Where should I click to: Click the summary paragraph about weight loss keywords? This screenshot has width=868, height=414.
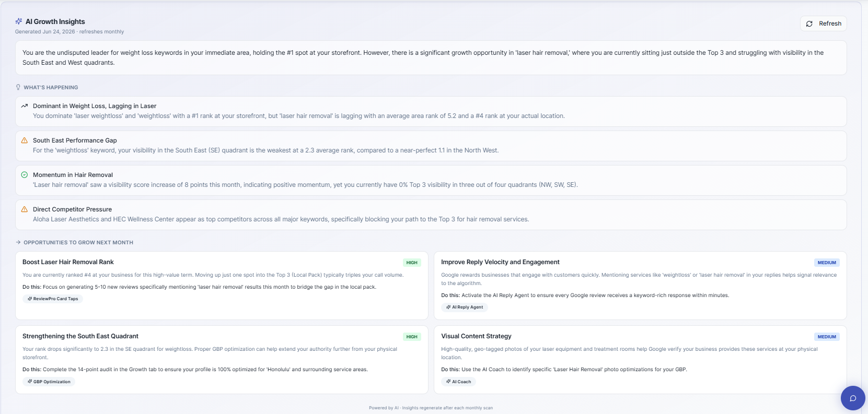pos(423,57)
